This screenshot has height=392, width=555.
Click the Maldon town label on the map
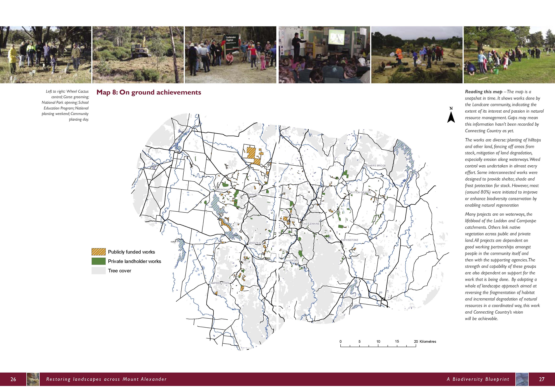[255, 194]
